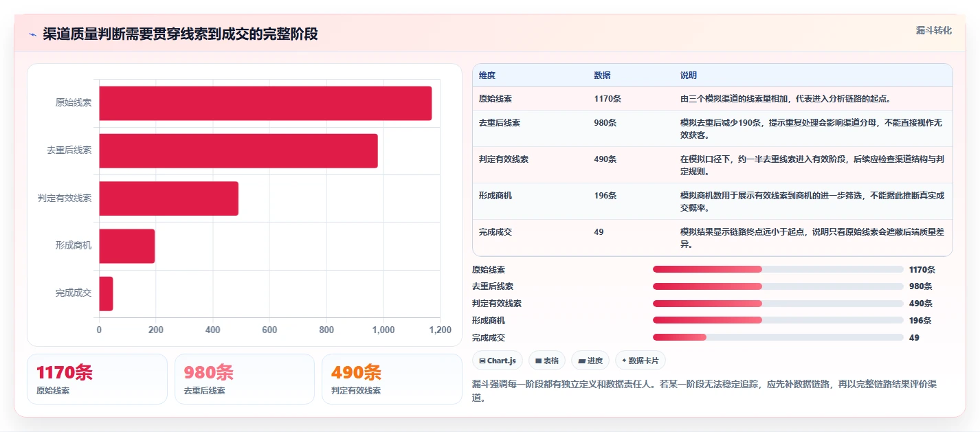980x432 pixels.
Task: Click the 1,200 tick on the chart x-axis
Action: pos(440,330)
